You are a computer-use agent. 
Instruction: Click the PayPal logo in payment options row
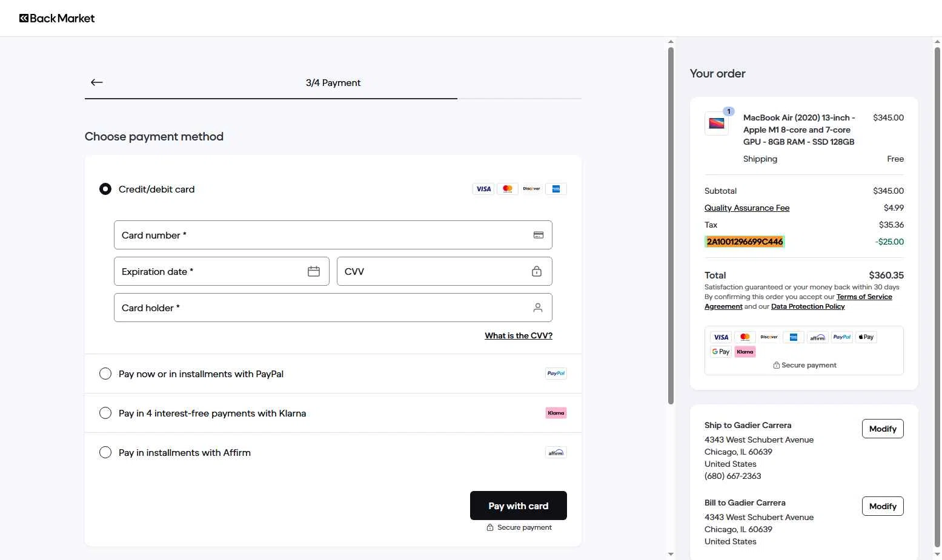point(556,374)
